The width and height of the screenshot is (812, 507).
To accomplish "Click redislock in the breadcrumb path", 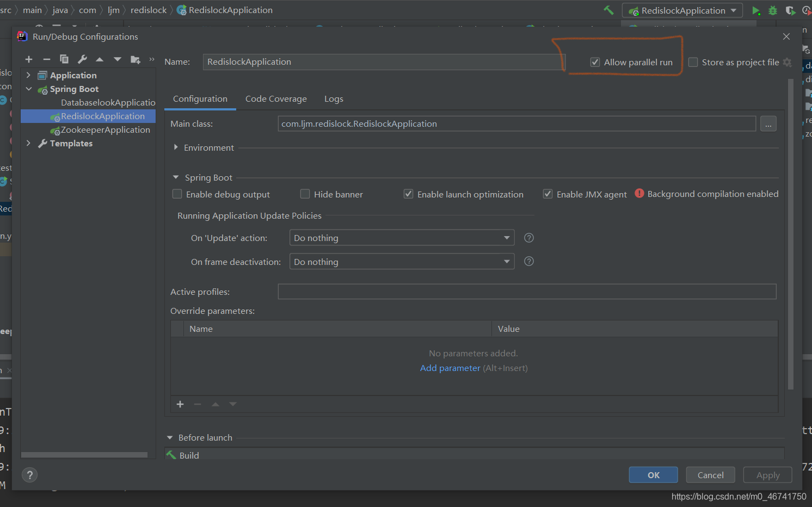I will tap(149, 10).
